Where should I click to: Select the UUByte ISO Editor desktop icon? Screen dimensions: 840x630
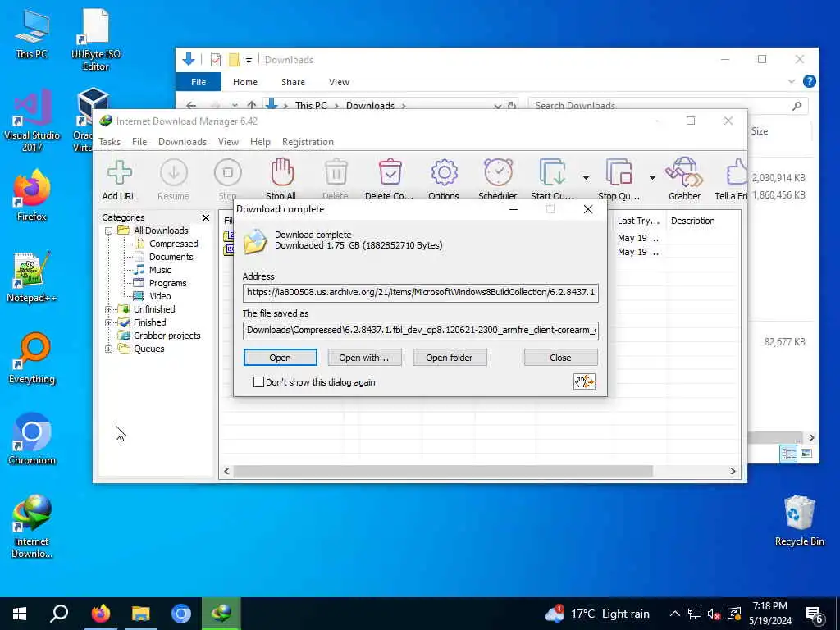(x=96, y=39)
